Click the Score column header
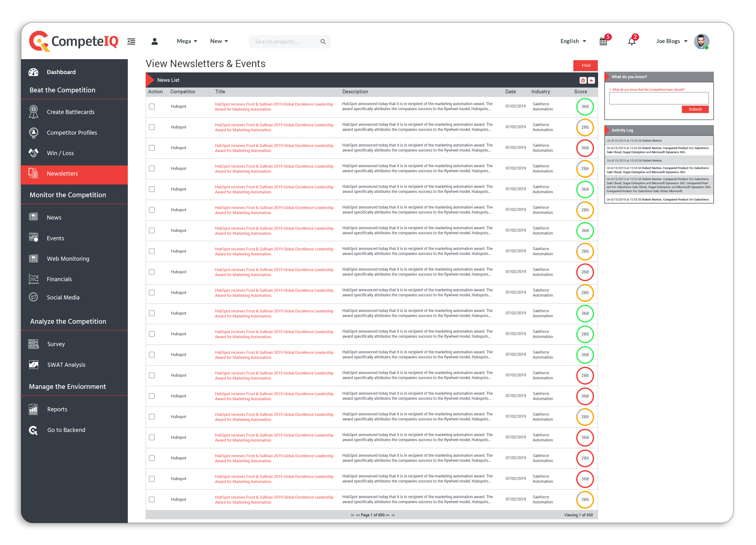The image size is (756, 545). (x=580, y=92)
